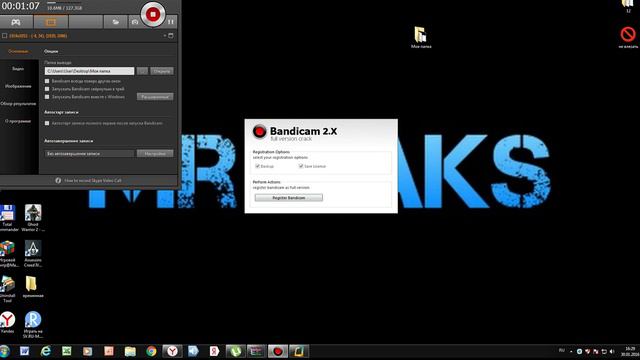Open the Основные section in Bandicam sidebar
The image size is (640, 360).
[18, 51]
